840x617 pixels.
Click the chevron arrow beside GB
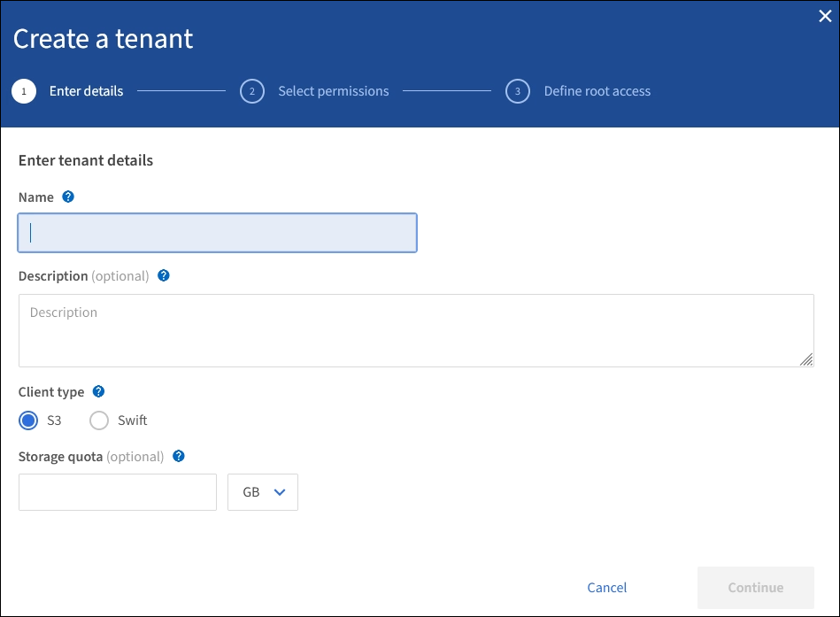(280, 492)
